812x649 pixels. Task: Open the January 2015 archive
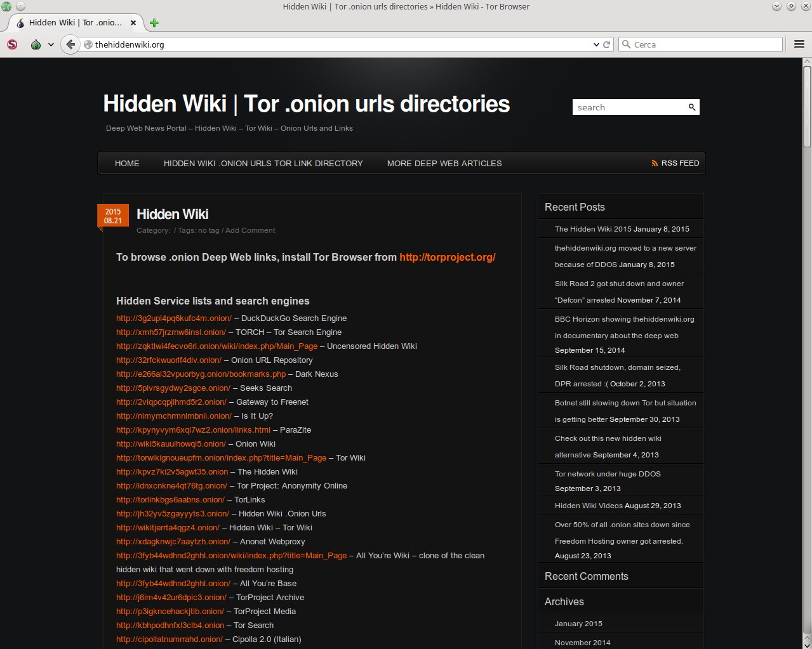click(x=578, y=624)
